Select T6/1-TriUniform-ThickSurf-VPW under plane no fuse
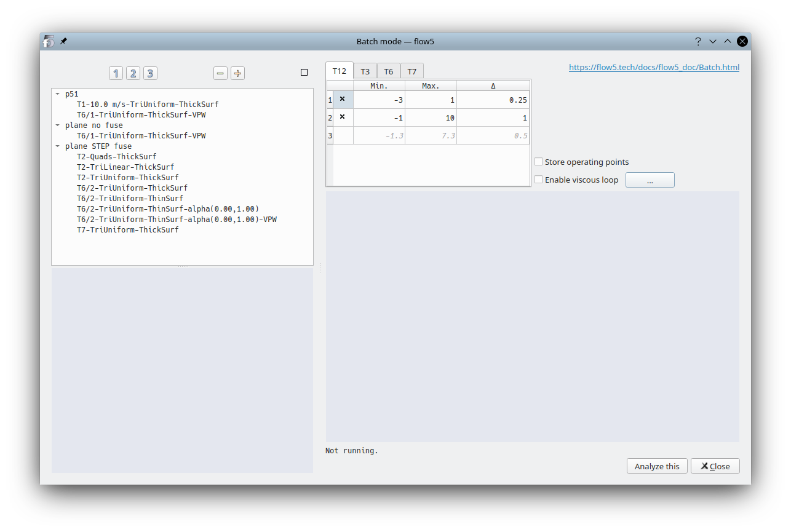 [141, 136]
